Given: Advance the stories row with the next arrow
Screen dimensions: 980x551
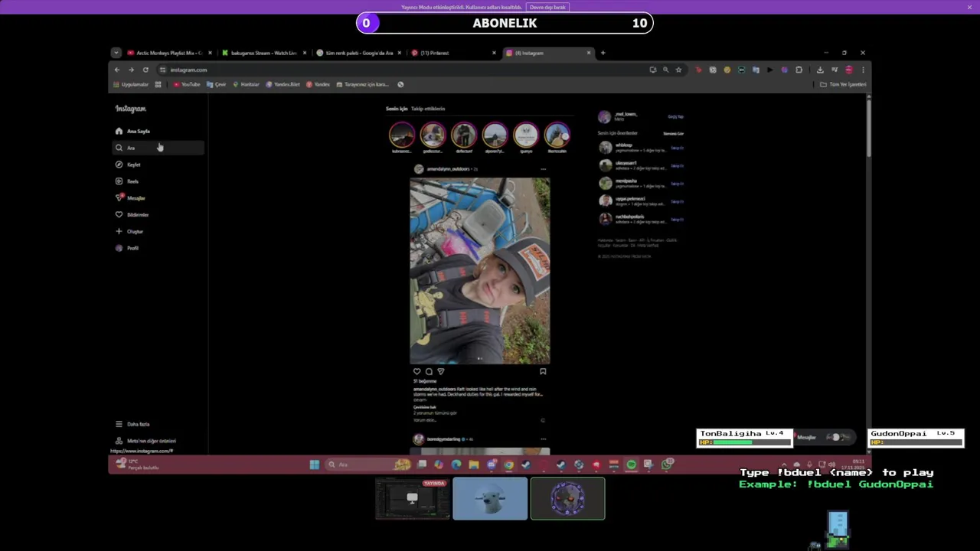Looking at the screenshot, I should click(566, 135).
